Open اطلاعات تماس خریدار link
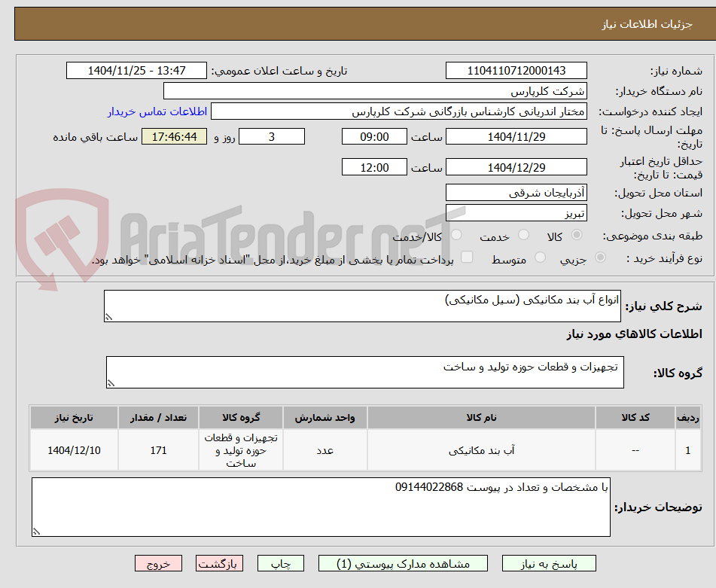716x588 pixels. pyautogui.click(x=157, y=111)
